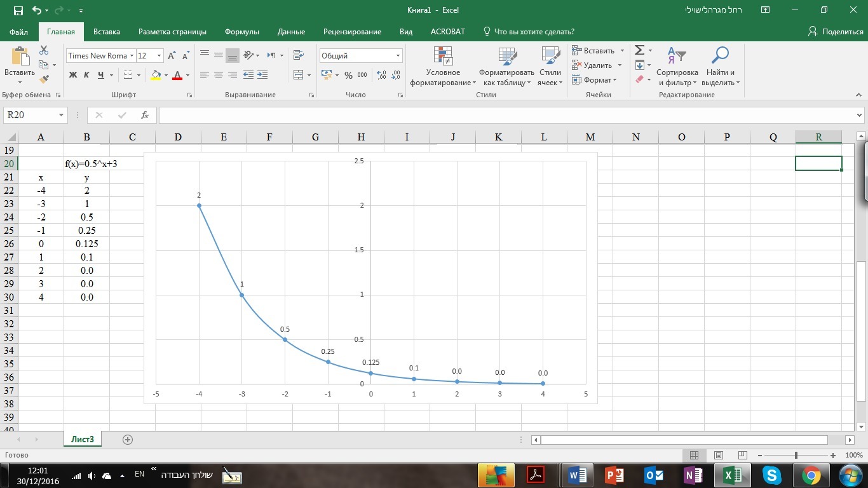Expand the Общий number format dropdown
The height and width of the screenshot is (488, 868).
pos(398,56)
